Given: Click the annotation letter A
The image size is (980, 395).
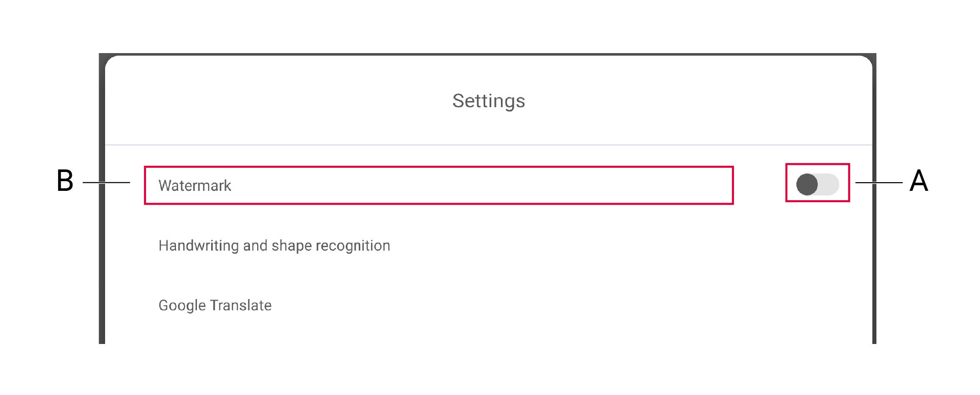Looking at the screenshot, I should (x=918, y=181).
